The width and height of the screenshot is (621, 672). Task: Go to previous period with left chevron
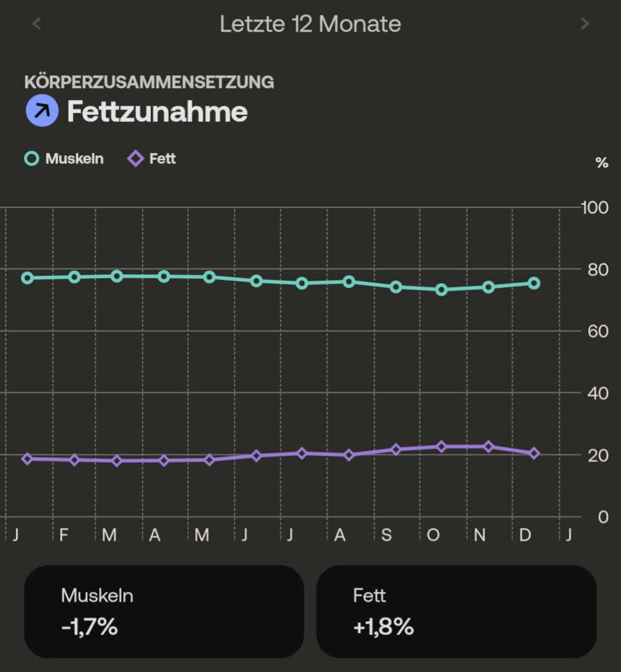coord(37,24)
